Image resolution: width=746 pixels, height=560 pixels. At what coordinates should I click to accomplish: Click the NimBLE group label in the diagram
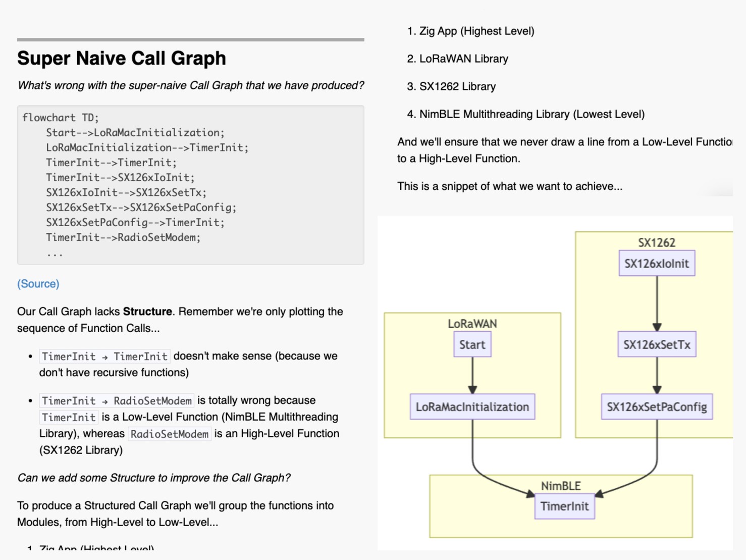560,486
